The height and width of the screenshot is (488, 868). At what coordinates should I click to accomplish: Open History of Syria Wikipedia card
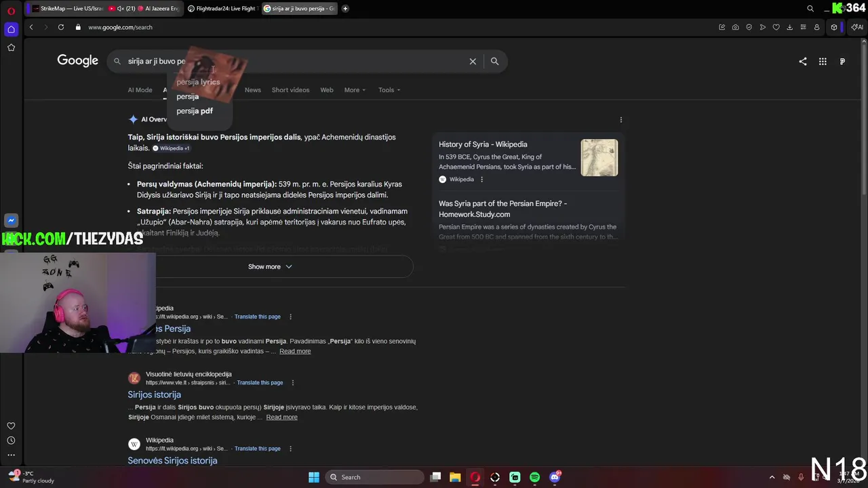coord(483,144)
